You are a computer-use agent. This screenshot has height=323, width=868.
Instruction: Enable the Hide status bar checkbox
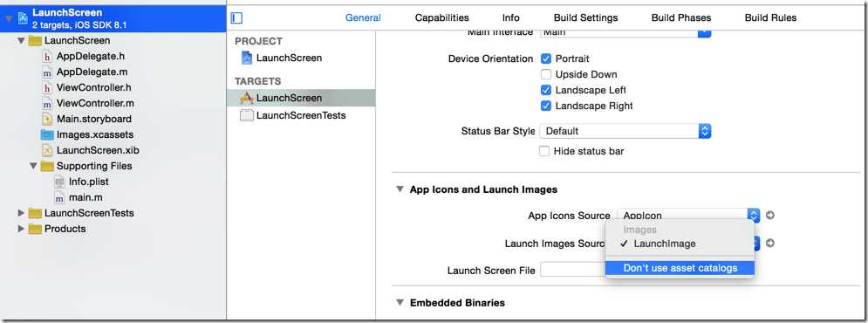click(544, 151)
